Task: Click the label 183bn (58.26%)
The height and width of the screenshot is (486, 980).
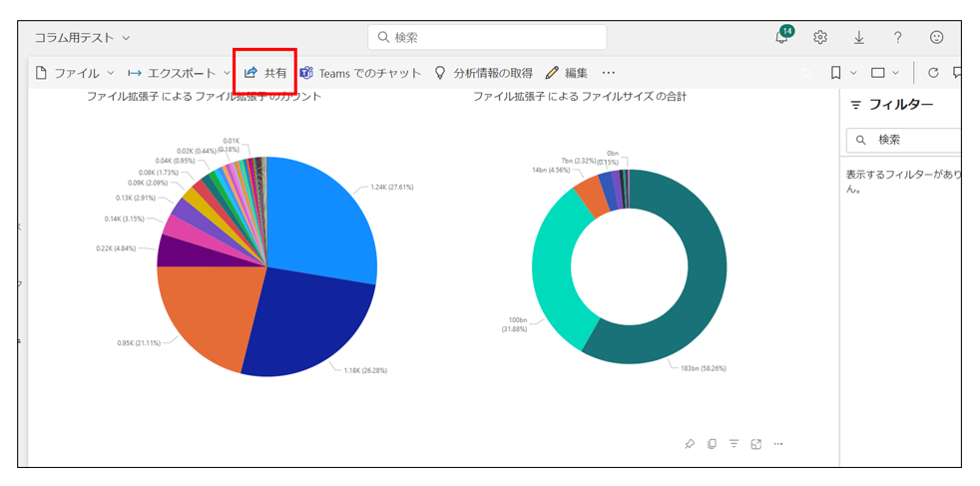Action: [704, 368]
